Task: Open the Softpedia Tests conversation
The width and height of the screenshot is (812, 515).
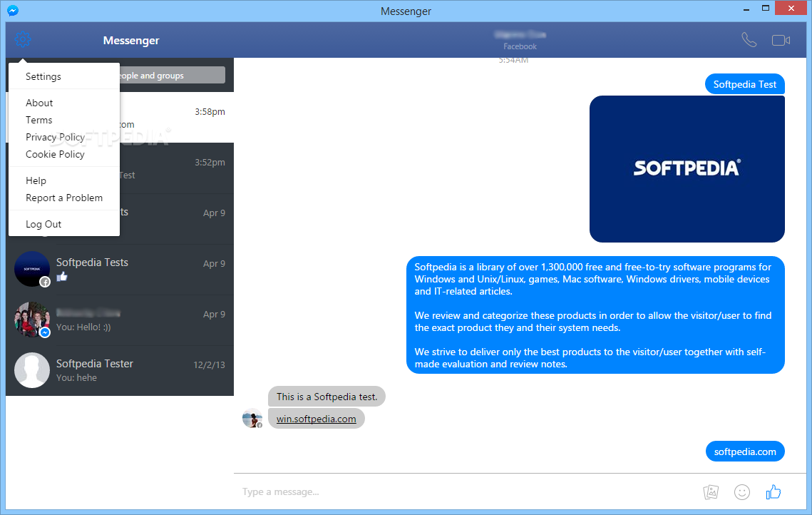Action: [x=120, y=270]
